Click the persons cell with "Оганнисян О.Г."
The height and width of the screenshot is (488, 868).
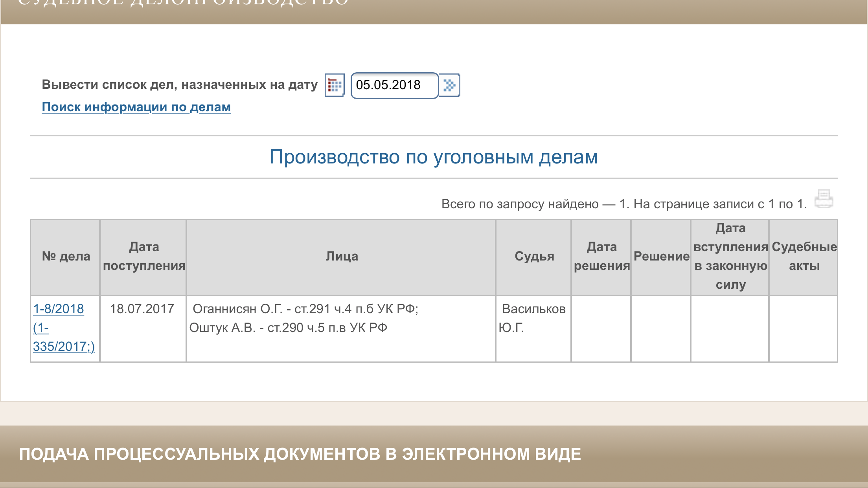click(305, 318)
